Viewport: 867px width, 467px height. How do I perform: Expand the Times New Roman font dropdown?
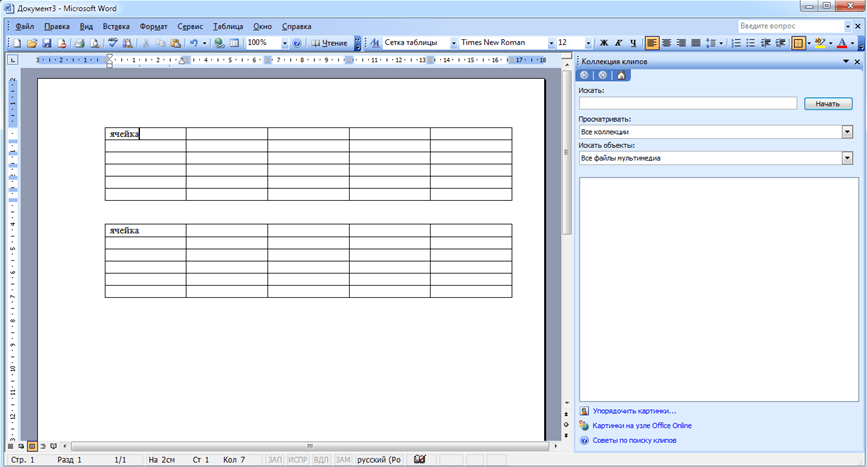click(549, 44)
